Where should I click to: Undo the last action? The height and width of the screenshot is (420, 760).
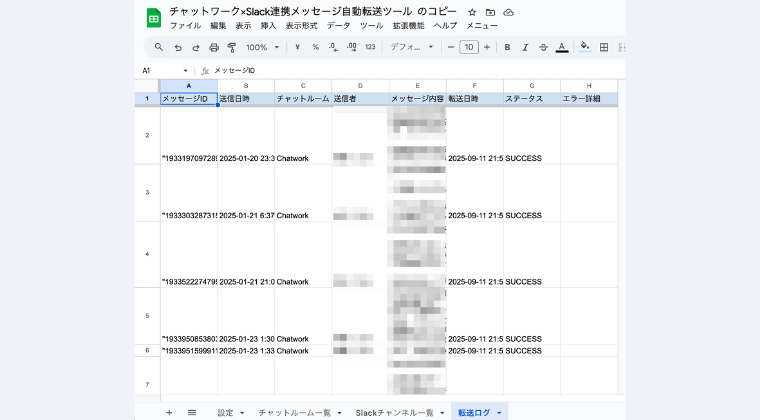(178, 47)
